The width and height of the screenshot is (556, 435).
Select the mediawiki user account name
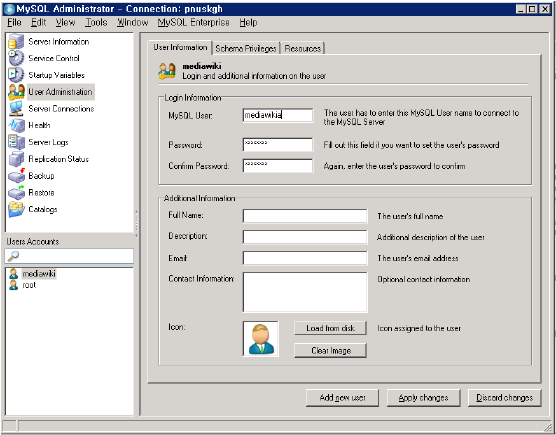39,274
